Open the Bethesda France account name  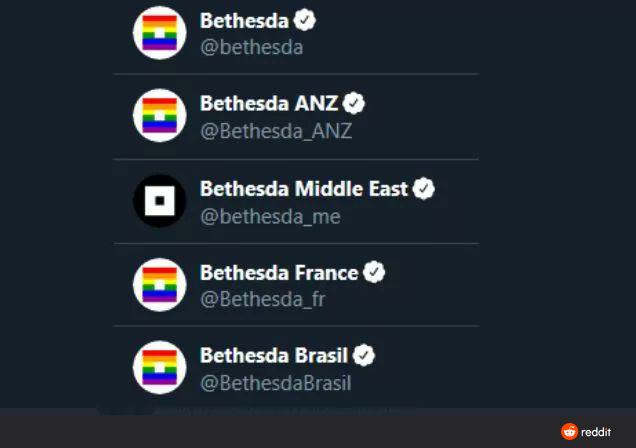click(279, 272)
